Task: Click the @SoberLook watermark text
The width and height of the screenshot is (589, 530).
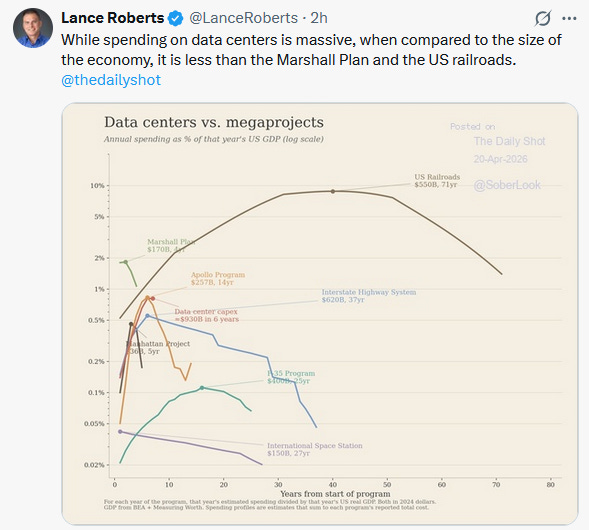Action: (x=507, y=185)
